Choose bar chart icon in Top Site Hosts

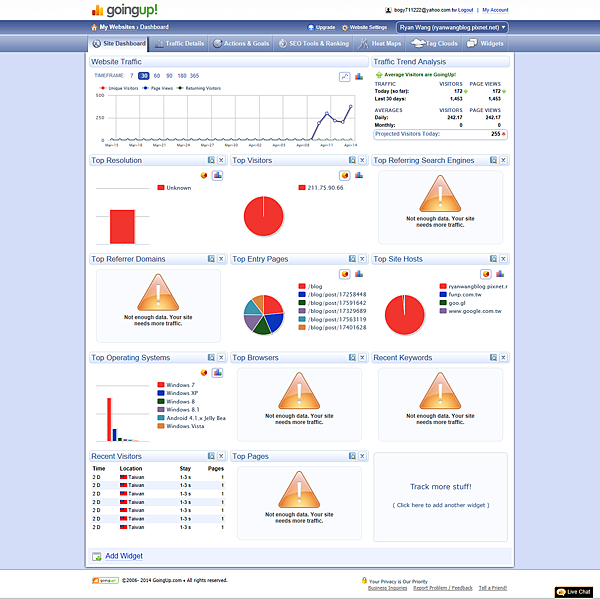pos(500,274)
